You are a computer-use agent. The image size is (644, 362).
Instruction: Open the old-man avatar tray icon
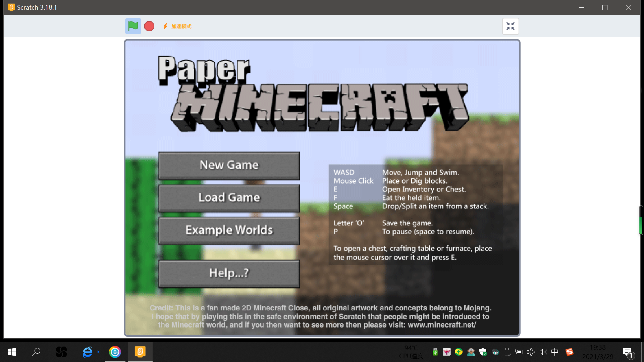[x=471, y=352]
